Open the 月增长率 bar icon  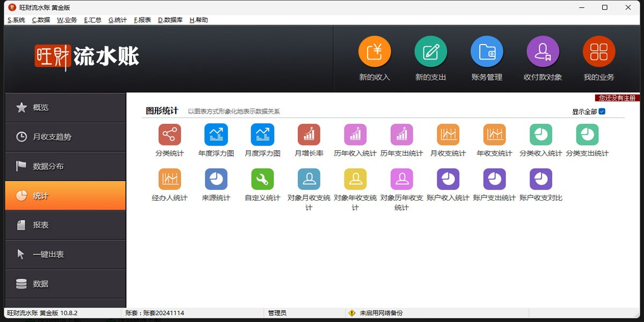click(x=309, y=135)
